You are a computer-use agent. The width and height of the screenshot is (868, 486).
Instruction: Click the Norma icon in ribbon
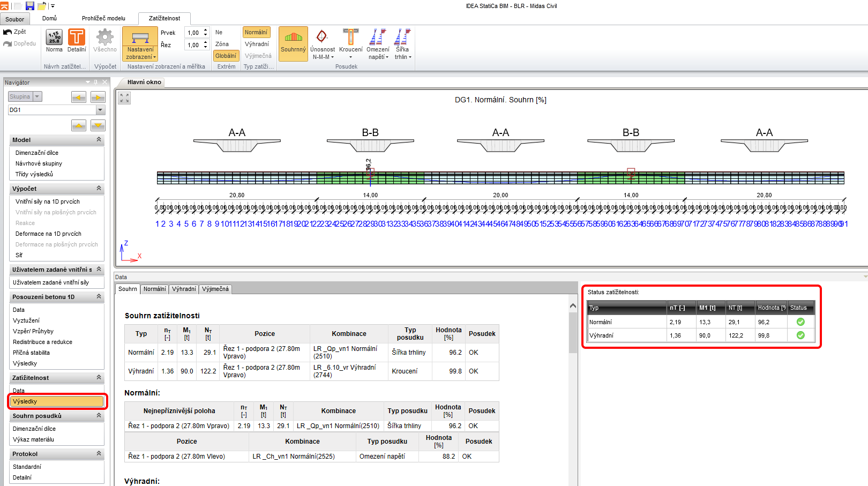[x=54, y=41]
